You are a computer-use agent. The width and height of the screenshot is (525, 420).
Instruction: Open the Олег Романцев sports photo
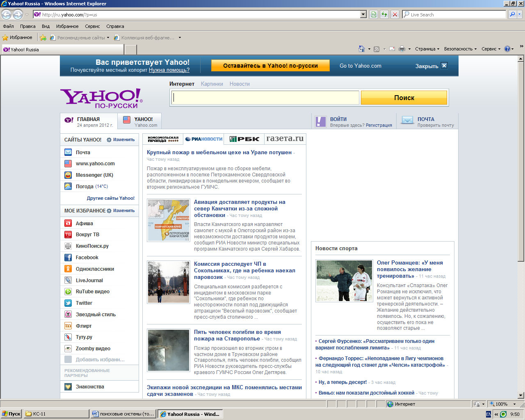(x=345, y=281)
